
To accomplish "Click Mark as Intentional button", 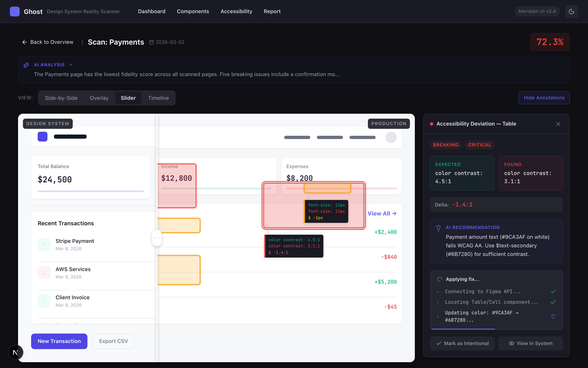I will tap(462, 343).
